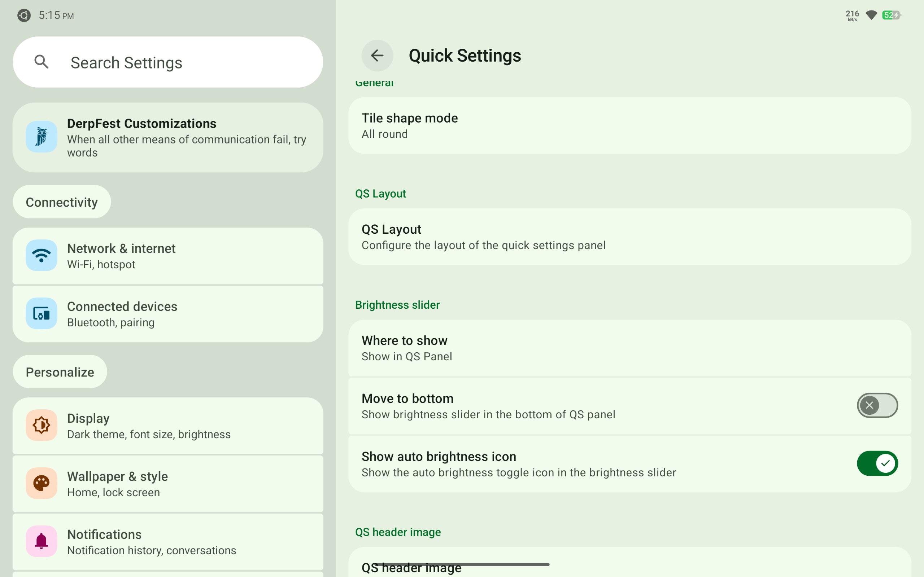Select the Personalize category chip
This screenshot has width=924, height=577.
60,372
